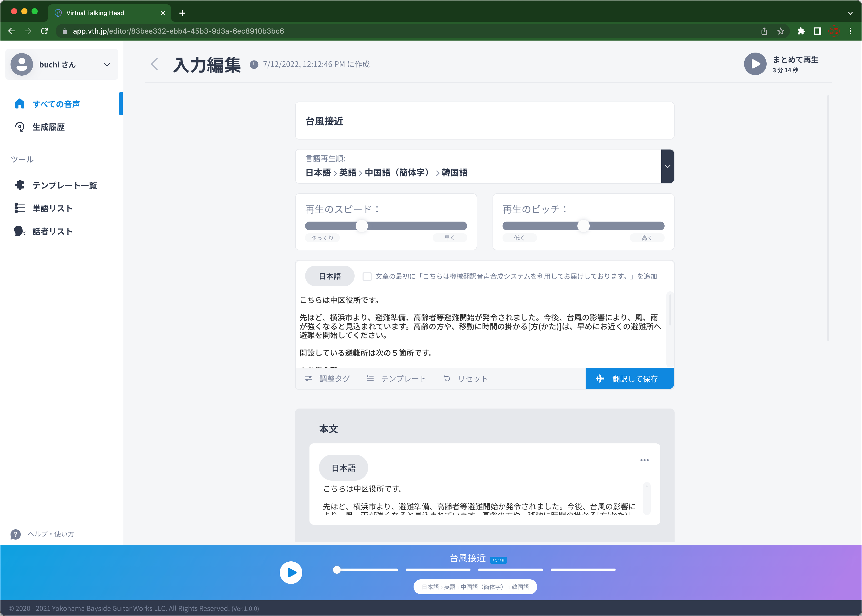Open the Chrome browser settings menu
This screenshot has height=616, width=862.
coord(850,31)
